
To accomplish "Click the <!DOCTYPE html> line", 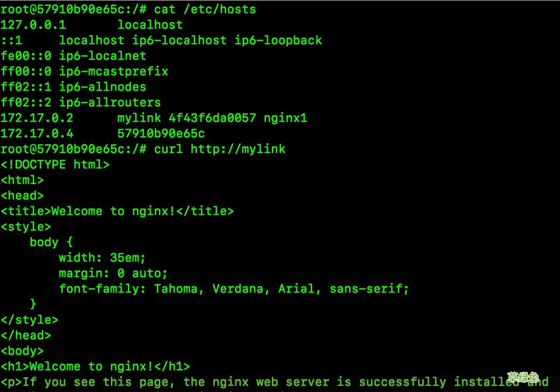I will tap(55, 165).
